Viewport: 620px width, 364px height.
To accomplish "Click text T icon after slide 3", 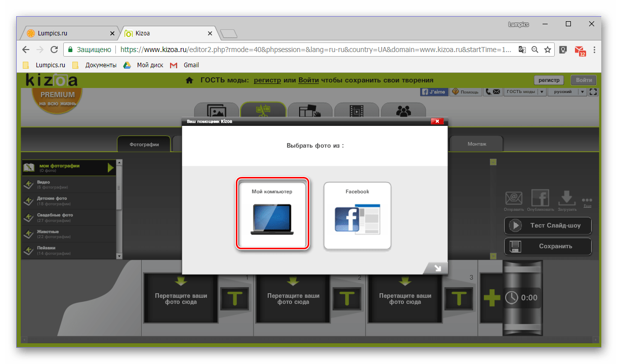I will pyautogui.click(x=459, y=298).
